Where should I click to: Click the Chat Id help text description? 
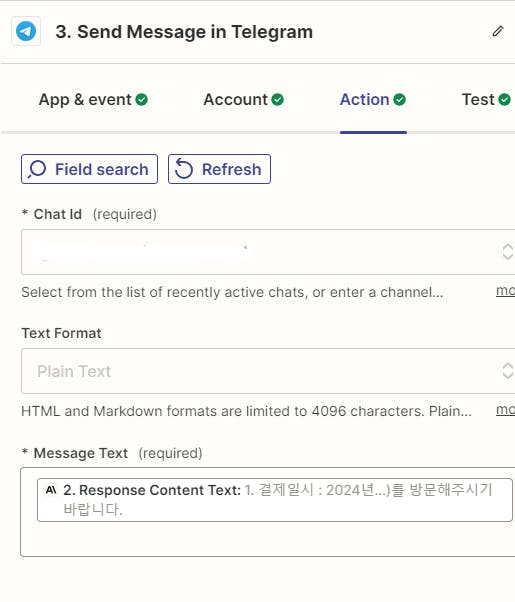tap(232, 292)
